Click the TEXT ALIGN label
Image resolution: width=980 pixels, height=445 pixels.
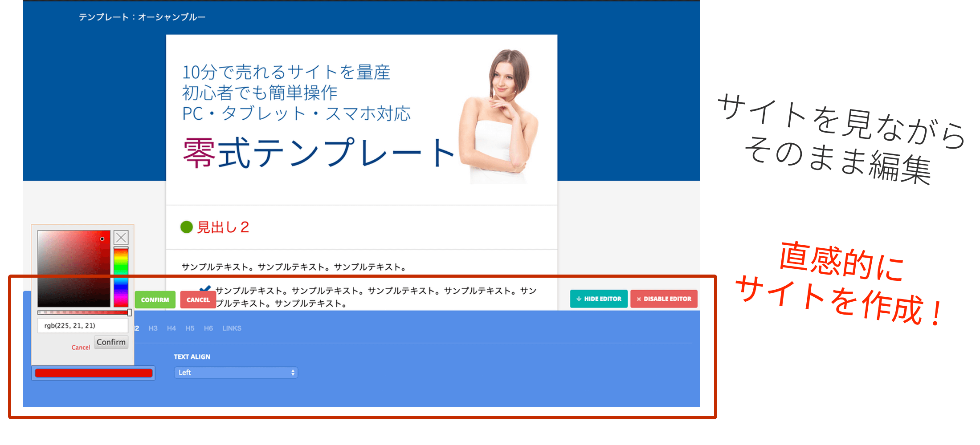click(192, 357)
